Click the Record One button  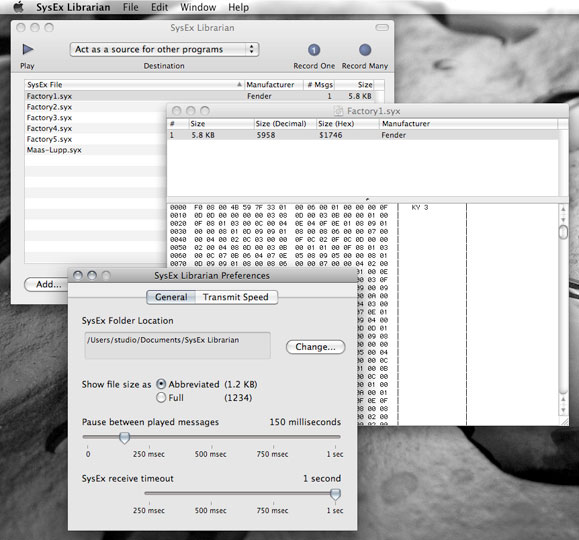click(314, 50)
